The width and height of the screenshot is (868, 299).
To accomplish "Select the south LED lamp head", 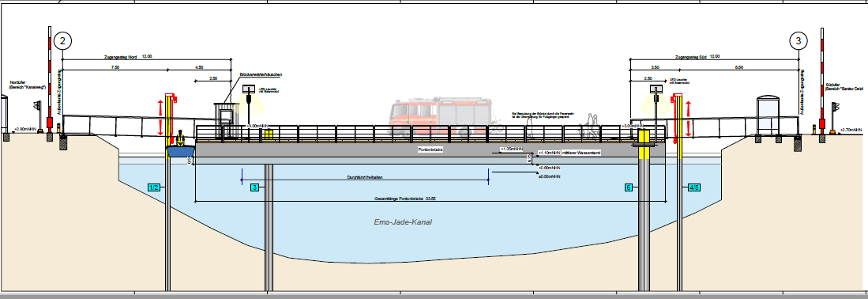I will pyautogui.click(x=656, y=89).
